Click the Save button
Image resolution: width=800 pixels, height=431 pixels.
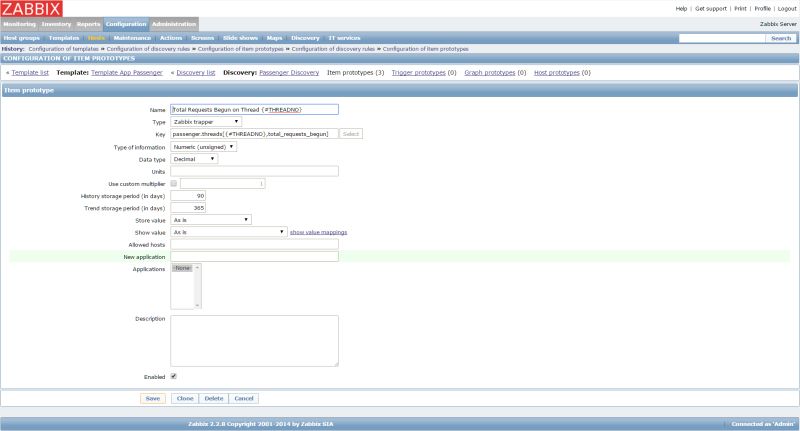tap(153, 398)
